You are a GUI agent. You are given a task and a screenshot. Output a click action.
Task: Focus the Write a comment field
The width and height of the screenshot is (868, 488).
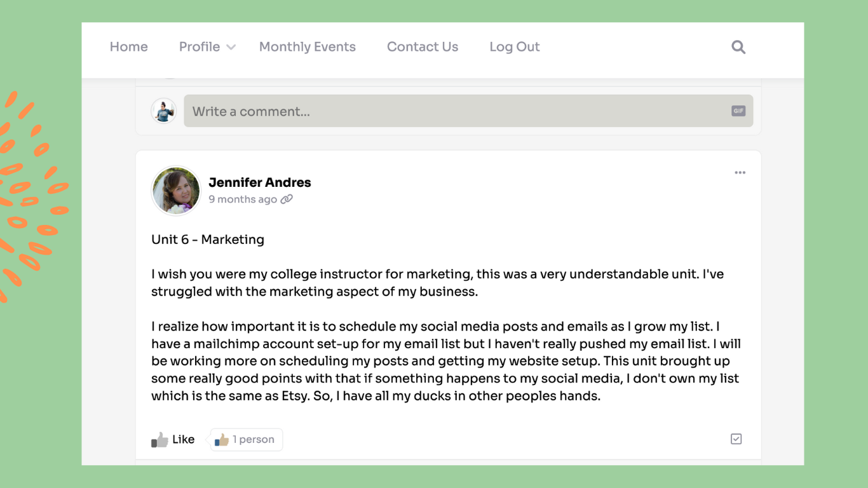coord(468,111)
